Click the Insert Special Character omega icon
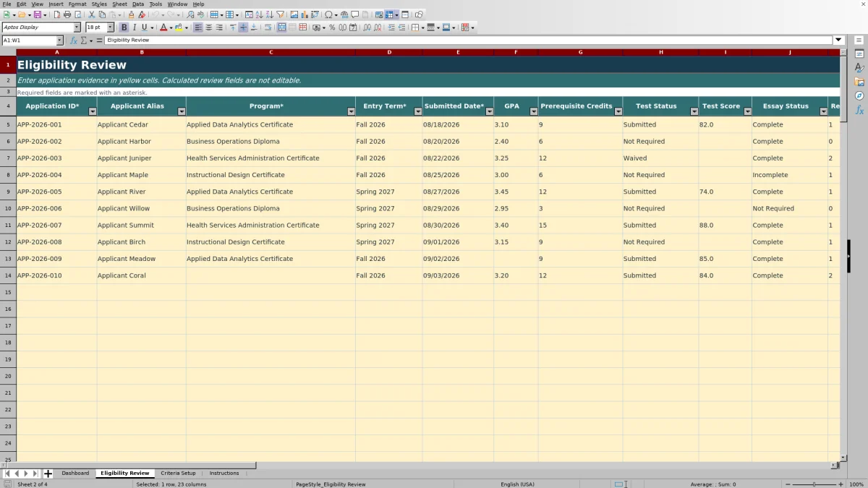 (328, 14)
